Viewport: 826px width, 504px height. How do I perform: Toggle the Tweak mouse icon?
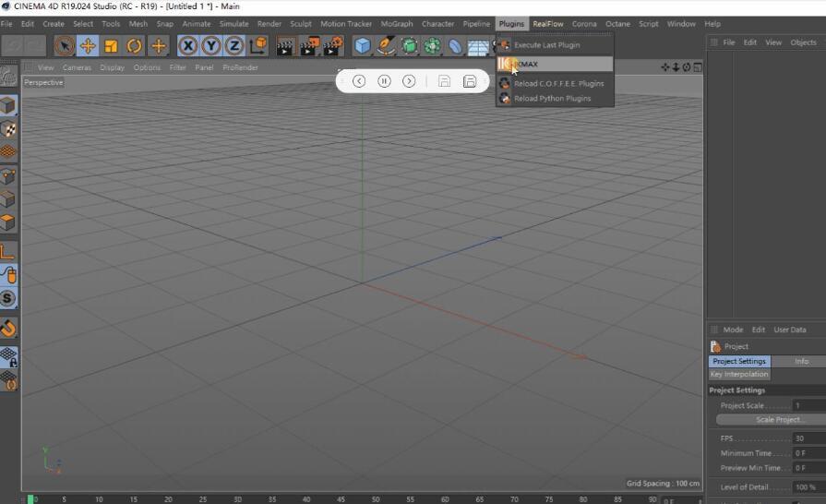coord(8,275)
